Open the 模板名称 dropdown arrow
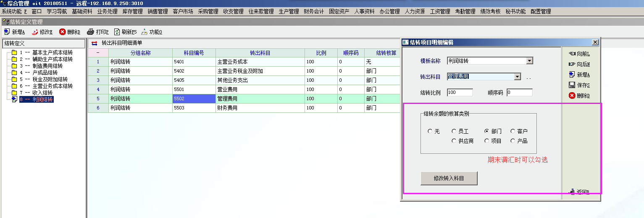Viewport: 644px width, 218px height. coord(529,61)
